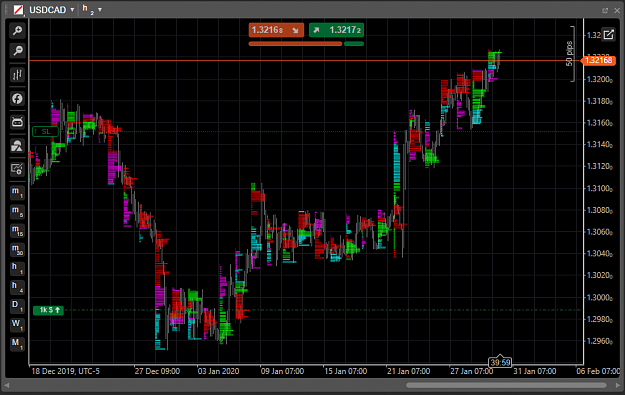
Task: Click the 15 Jan 07:00 time label
Action: click(x=346, y=371)
